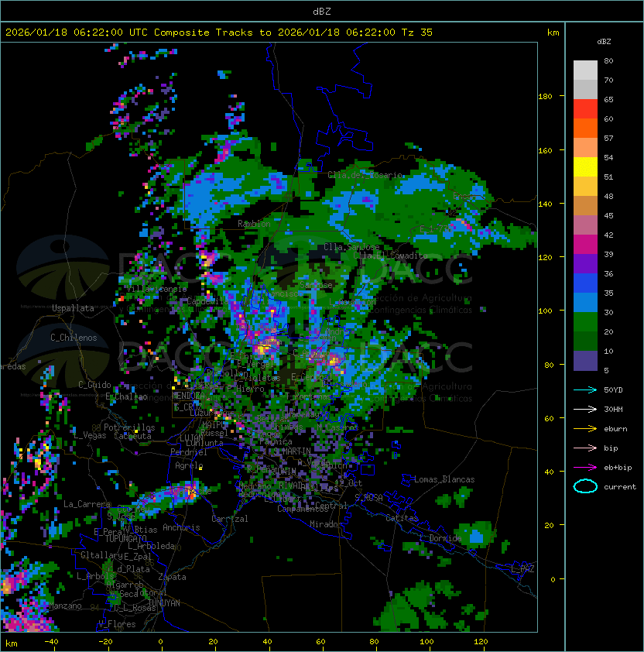
Task: Click the '30HM' legend label
Action: point(613,409)
